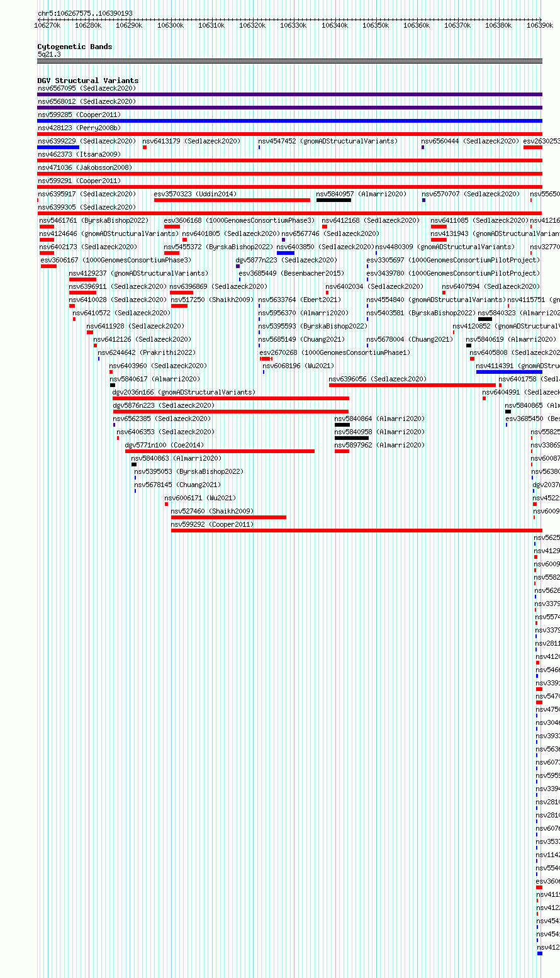Click the black bar under nsv5840957 (Almarri2020)
The image size is (560, 978).
pyautogui.click(x=333, y=200)
